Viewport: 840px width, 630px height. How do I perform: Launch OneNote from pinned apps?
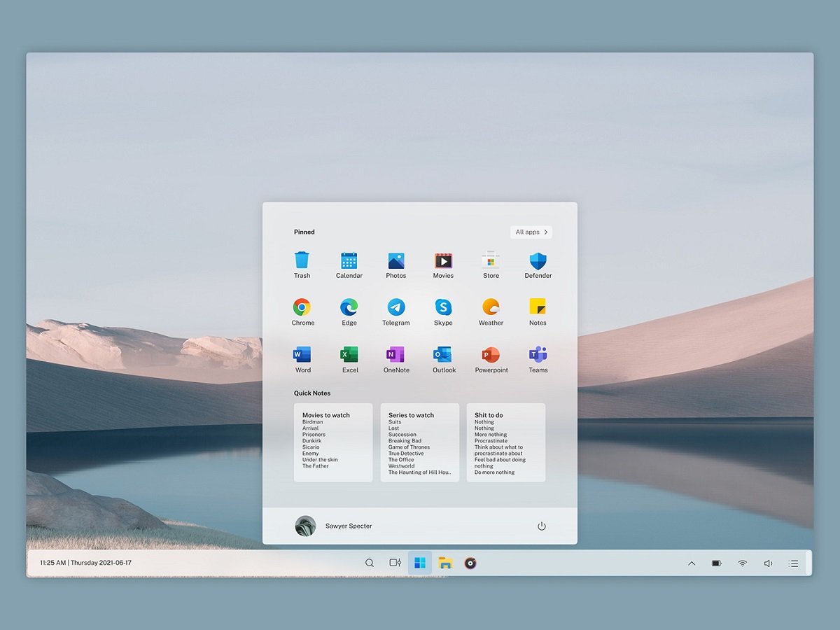(396, 355)
